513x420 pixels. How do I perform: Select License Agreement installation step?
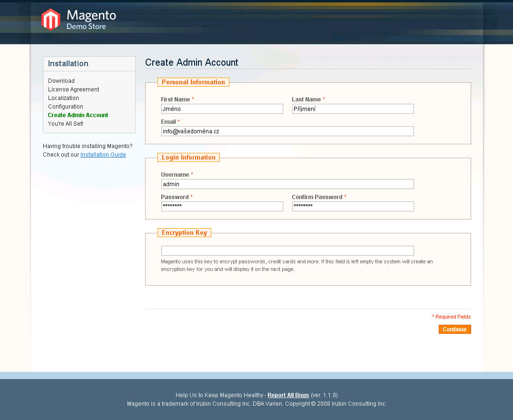[x=73, y=90]
